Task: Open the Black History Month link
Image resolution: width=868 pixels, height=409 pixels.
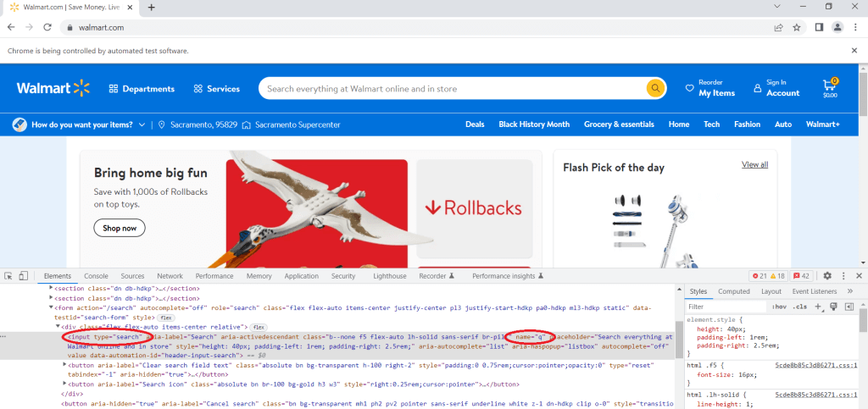Action: [534, 124]
